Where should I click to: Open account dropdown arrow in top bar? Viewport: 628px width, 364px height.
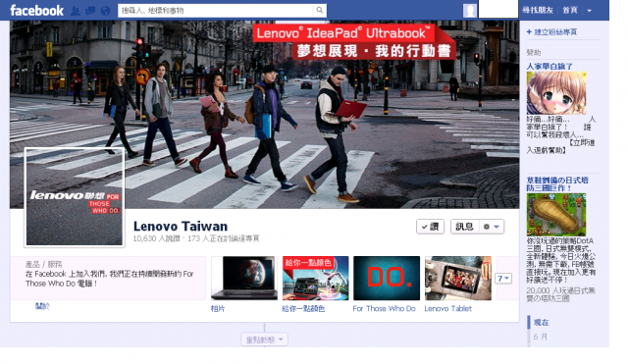pos(589,11)
